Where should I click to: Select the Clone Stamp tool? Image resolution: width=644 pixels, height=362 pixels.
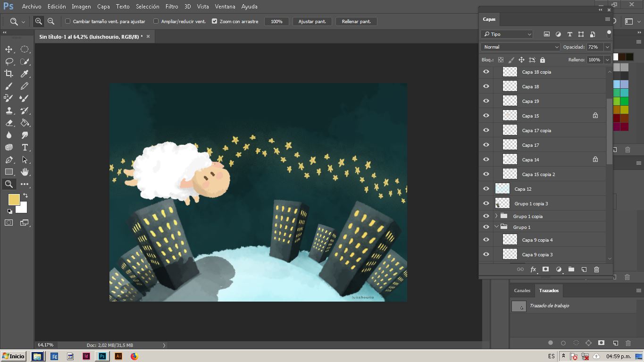pos(8,110)
